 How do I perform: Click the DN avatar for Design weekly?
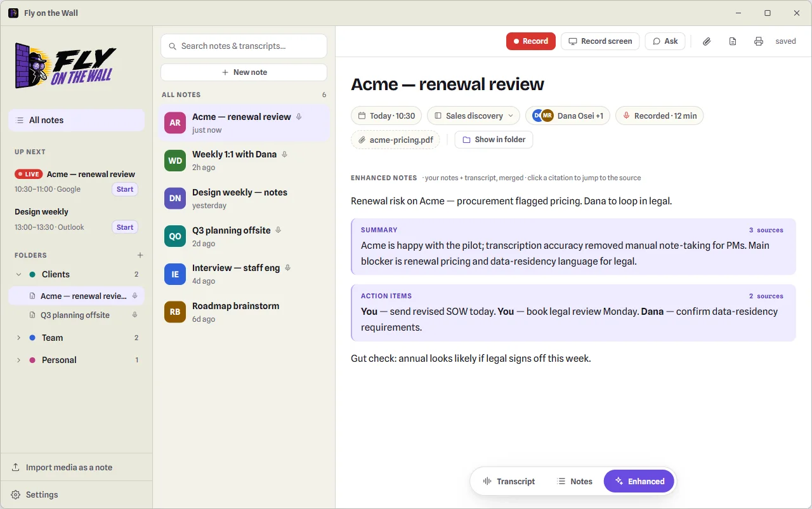coord(175,199)
